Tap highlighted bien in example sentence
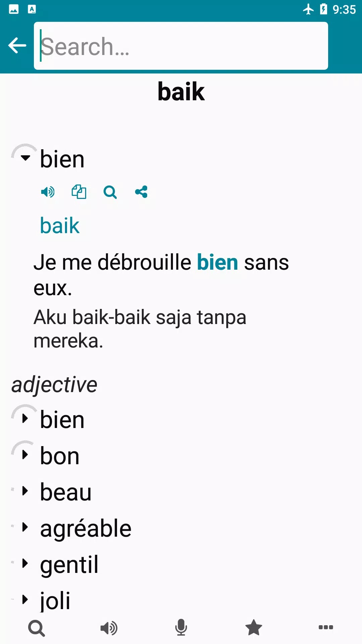Image resolution: width=362 pixels, height=644 pixels. click(217, 262)
